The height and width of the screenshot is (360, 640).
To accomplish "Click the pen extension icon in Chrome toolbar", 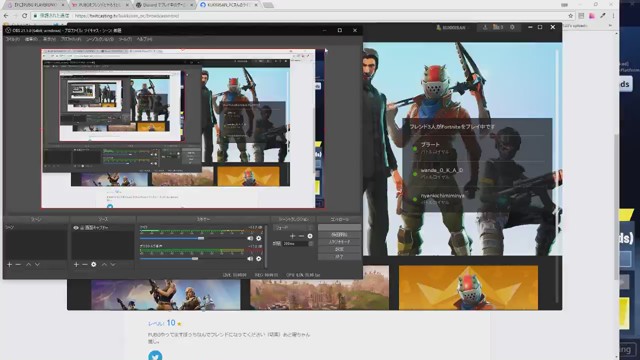I will click(603, 16).
